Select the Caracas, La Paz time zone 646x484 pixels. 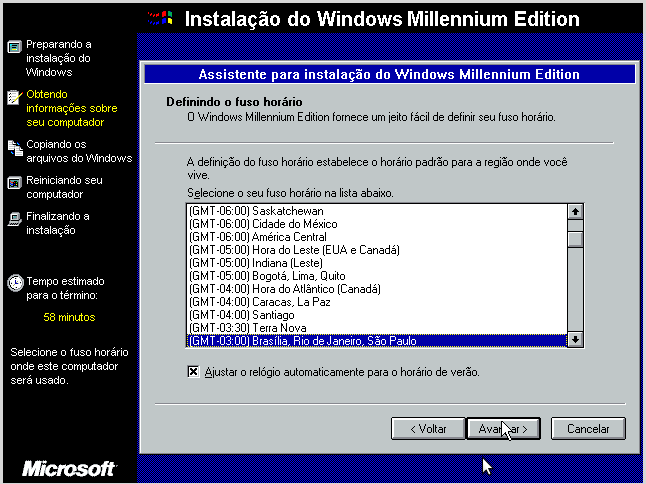[377, 302]
